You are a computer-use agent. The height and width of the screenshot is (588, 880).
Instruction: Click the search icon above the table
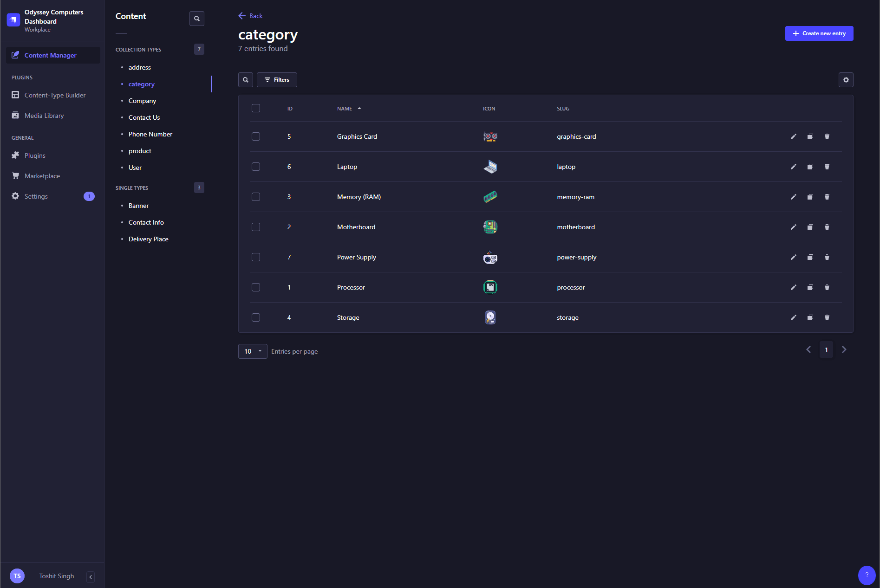[246, 80]
